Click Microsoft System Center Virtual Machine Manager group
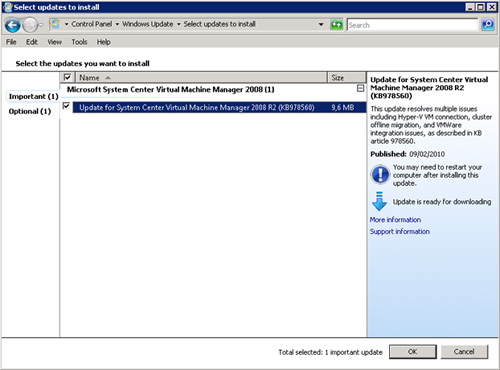The image size is (500, 370). click(x=170, y=89)
